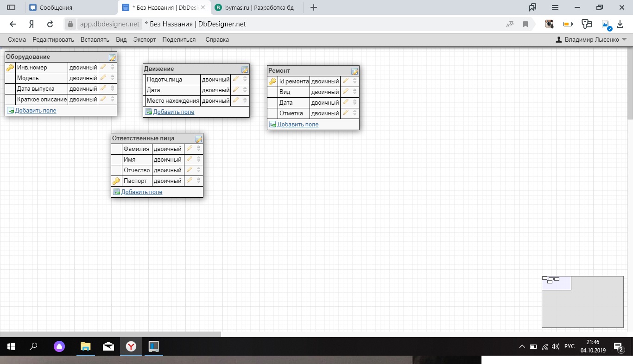Open edit icon on Ремонт table header
Screen dimensions: 633x364
coord(354,71)
